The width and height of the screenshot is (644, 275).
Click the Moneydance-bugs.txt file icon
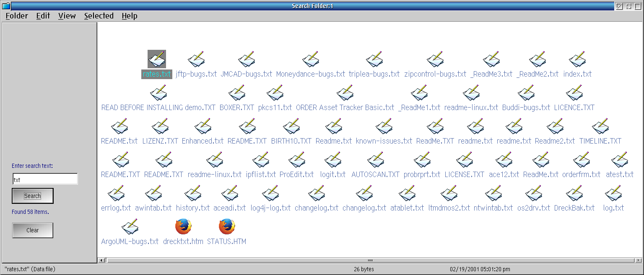(310, 59)
